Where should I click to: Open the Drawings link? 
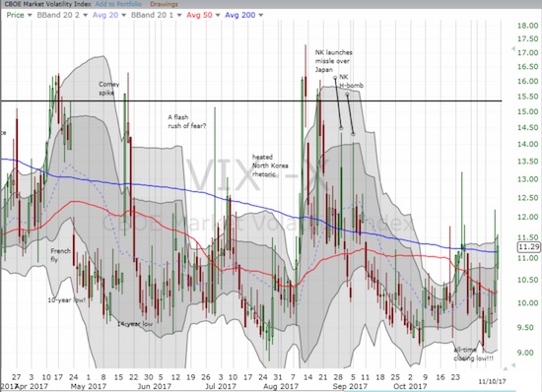[x=164, y=4]
